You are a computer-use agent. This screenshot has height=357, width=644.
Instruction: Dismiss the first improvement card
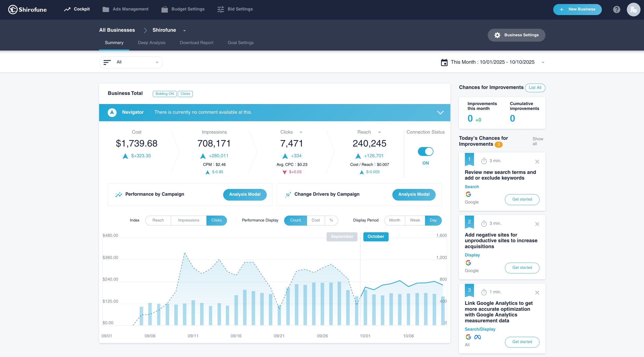click(537, 162)
